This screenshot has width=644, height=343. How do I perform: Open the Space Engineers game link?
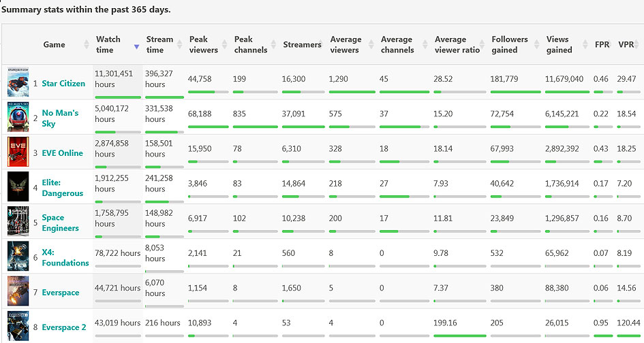coord(60,223)
